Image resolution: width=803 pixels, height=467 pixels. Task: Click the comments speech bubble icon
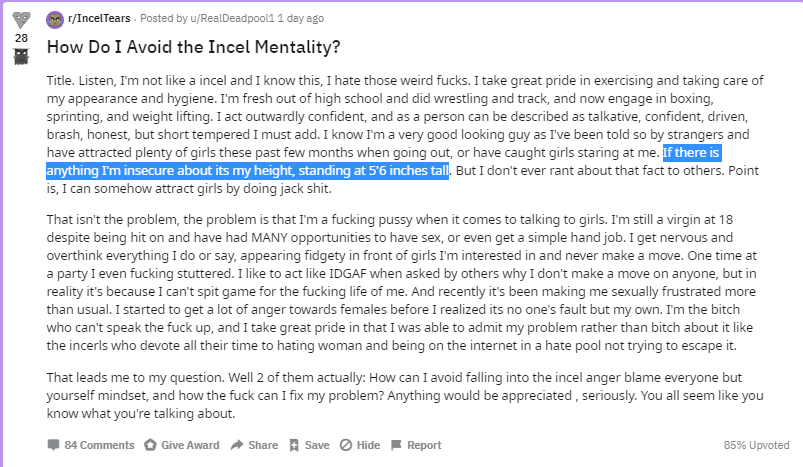click(53, 444)
